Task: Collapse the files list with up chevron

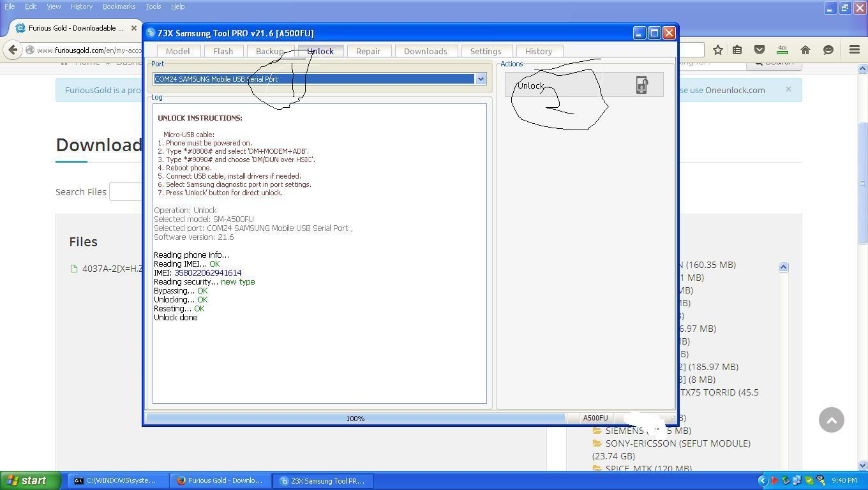Action: 783,267
